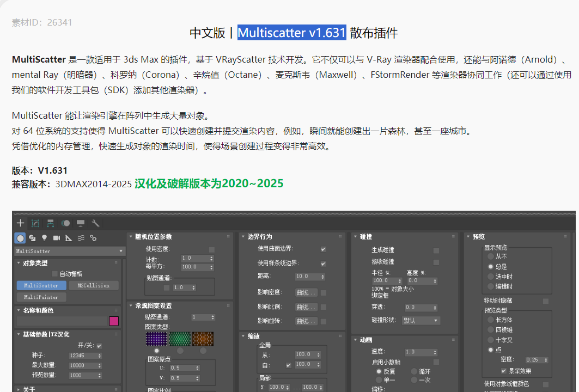The width and height of the screenshot is (579, 392).
Task: Select the Systems category gears icon
Action: 93,238
